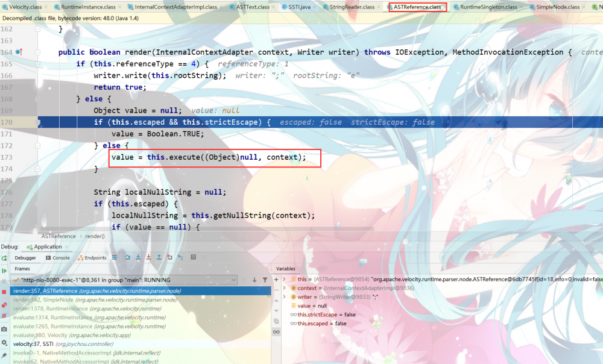Run to cursor
This screenshot has height=364, width=603.
(x=180, y=257)
